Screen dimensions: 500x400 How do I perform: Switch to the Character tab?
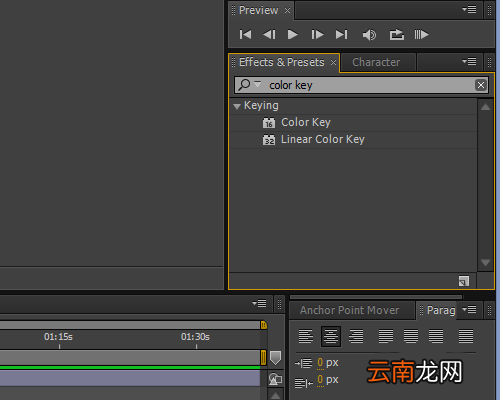coord(376,62)
